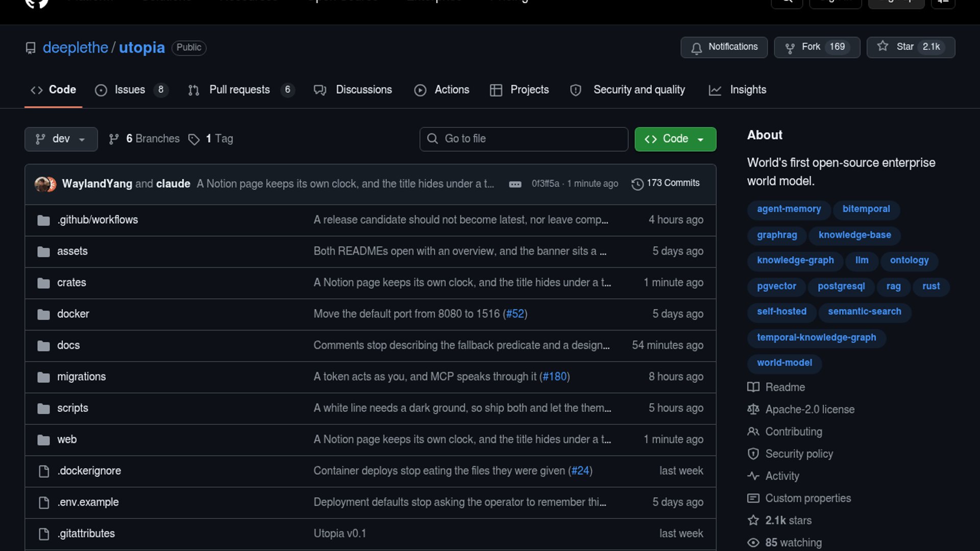This screenshot has width=980, height=551.
Task: Open the docs folder
Action: pos(68,345)
